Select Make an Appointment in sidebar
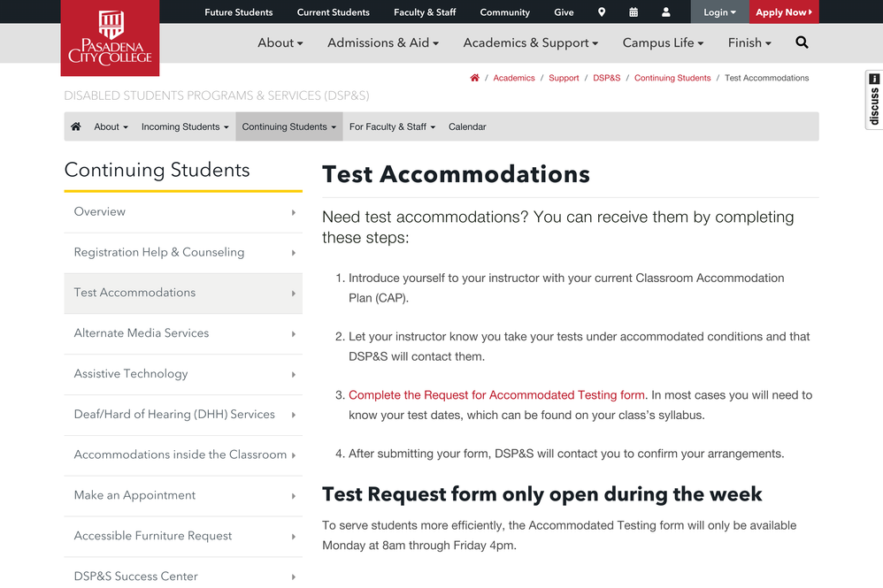883x588 pixels. [x=134, y=495]
